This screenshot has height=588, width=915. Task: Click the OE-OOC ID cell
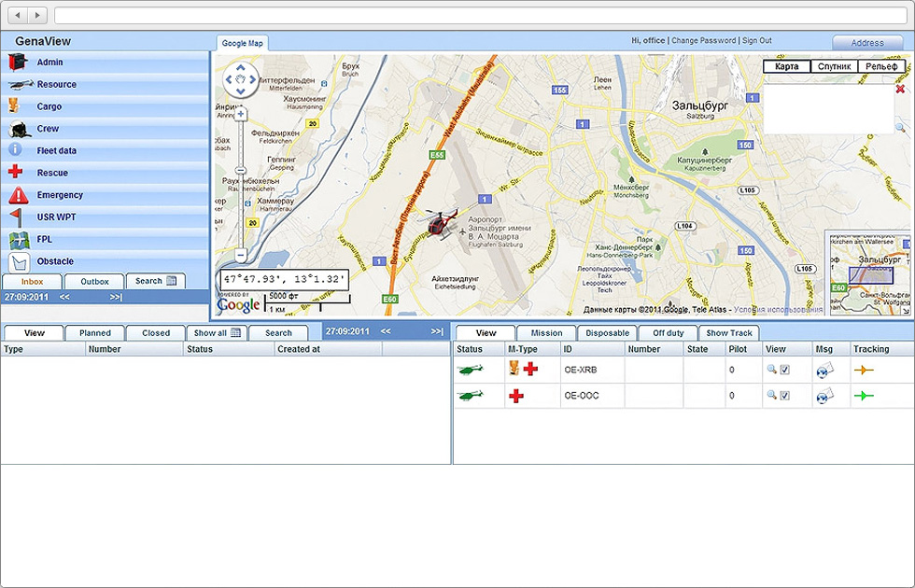(592, 396)
